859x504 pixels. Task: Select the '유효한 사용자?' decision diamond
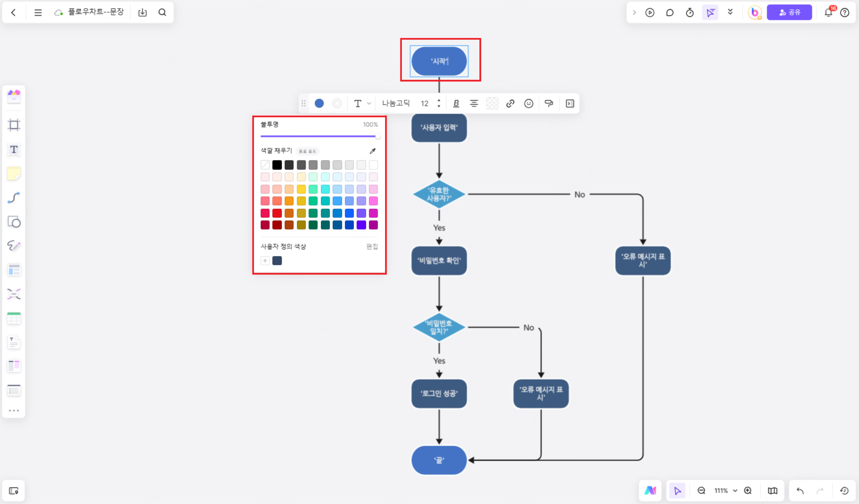[x=439, y=194]
